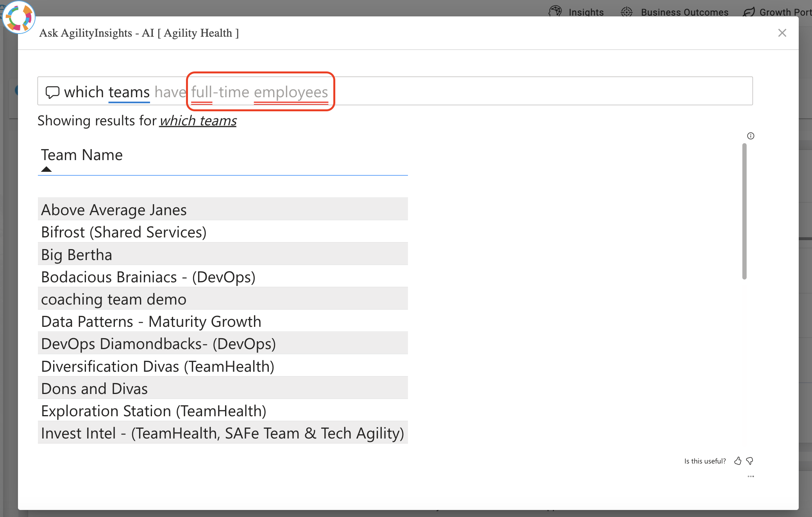This screenshot has width=812, height=517.
Task: Select the 'Bodacious Brainiacs - (DevOps)' row
Action: click(x=223, y=276)
